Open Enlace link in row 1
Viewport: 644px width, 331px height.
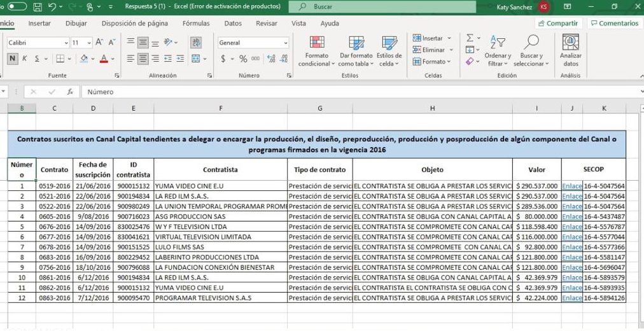572,186
